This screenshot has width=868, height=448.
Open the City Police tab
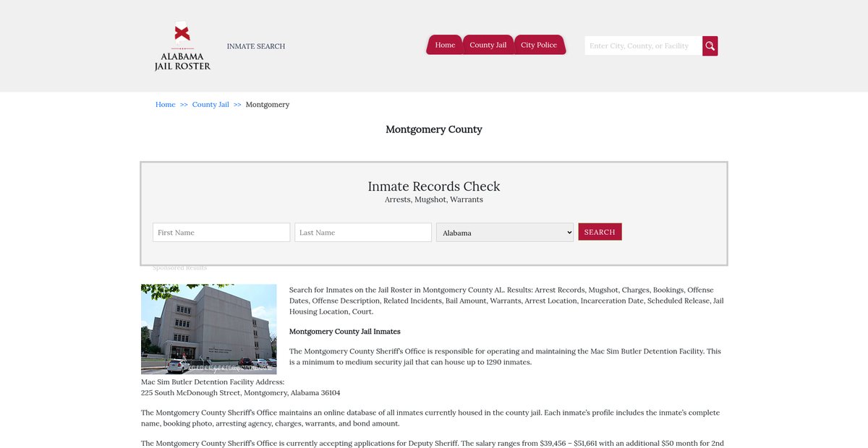tap(539, 45)
